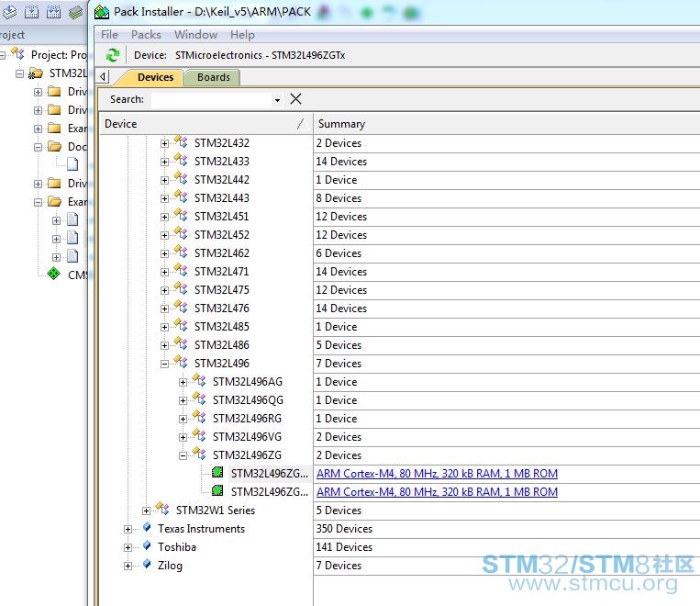This screenshot has width=700, height=606.
Task: Click the first Keil toolbar build icon
Action: (x=9, y=12)
